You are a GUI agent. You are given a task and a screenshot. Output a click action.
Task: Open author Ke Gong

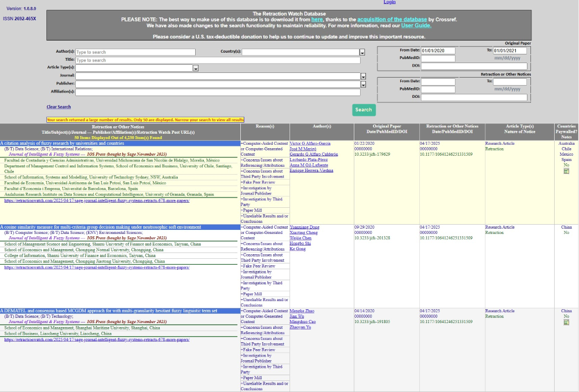point(298,249)
